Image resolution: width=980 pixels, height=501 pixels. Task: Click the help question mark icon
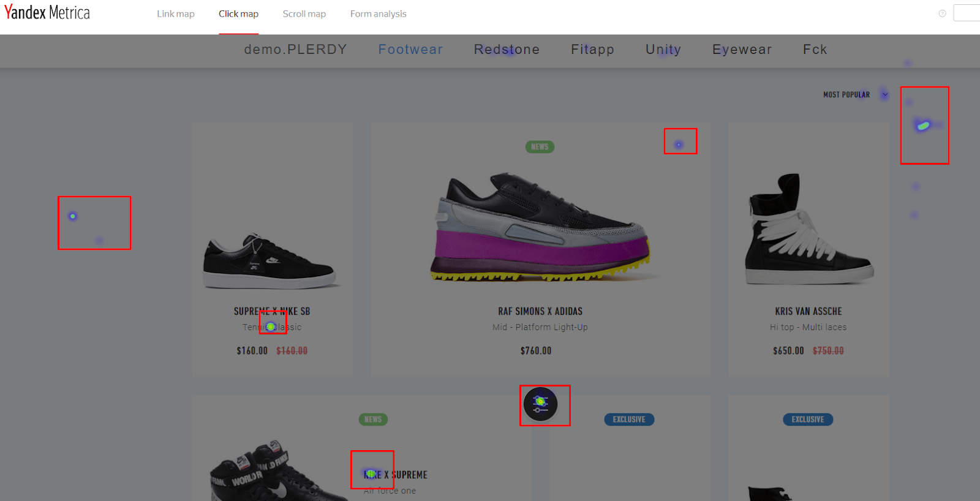pyautogui.click(x=942, y=13)
